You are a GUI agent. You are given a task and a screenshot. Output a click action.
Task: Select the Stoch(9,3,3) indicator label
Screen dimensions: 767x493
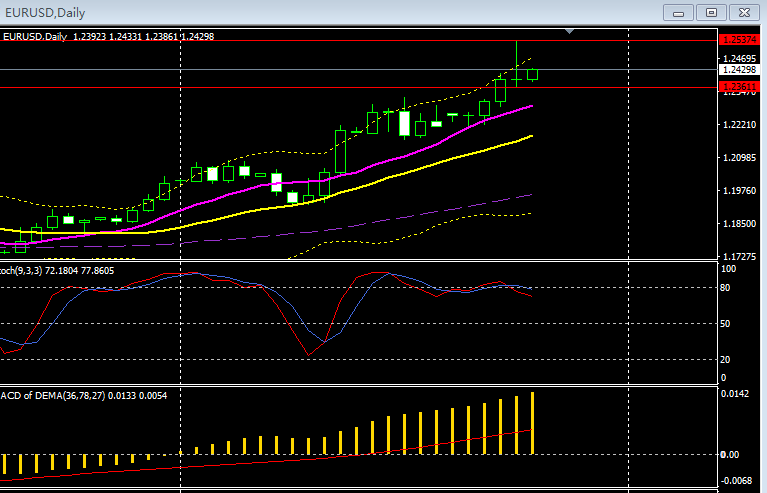pos(55,270)
